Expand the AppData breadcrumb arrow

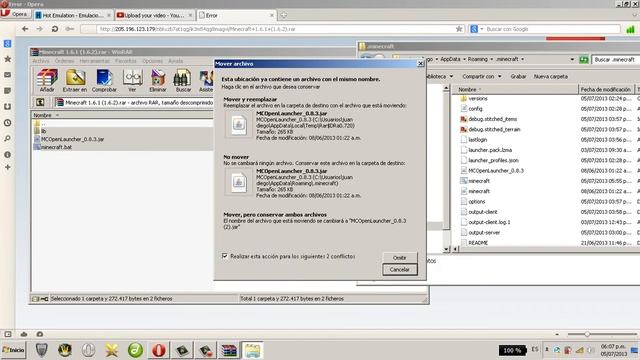464,60
